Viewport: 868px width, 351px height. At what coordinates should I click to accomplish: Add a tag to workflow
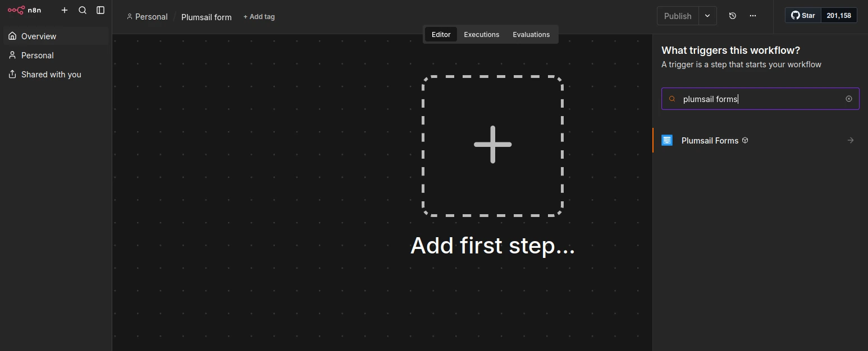(259, 17)
